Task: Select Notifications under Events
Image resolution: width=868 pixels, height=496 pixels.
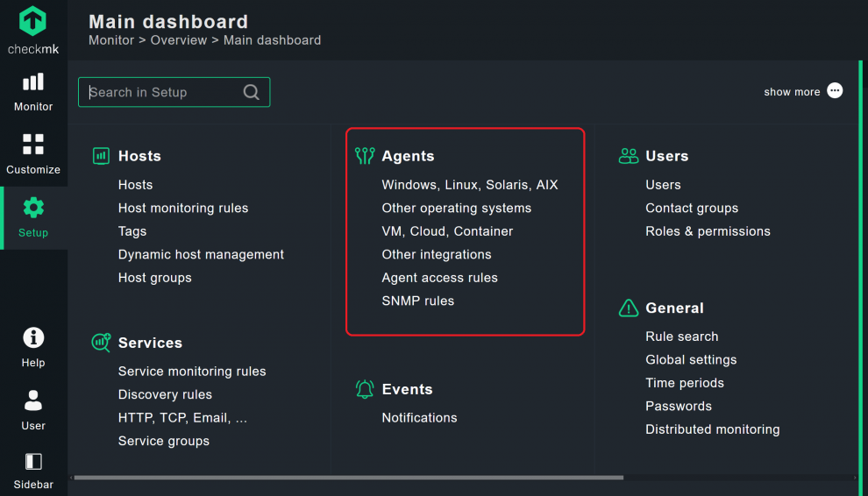Action: coord(419,417)
